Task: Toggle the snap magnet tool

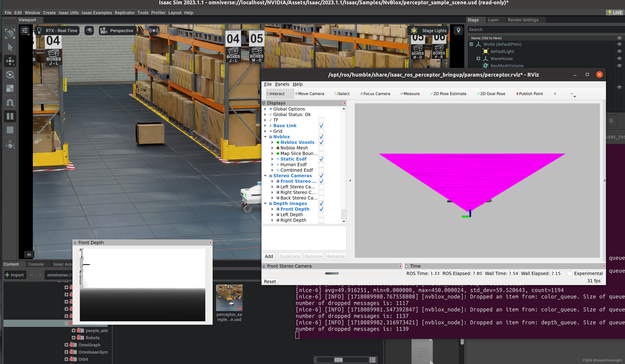Action: point(10,102)
